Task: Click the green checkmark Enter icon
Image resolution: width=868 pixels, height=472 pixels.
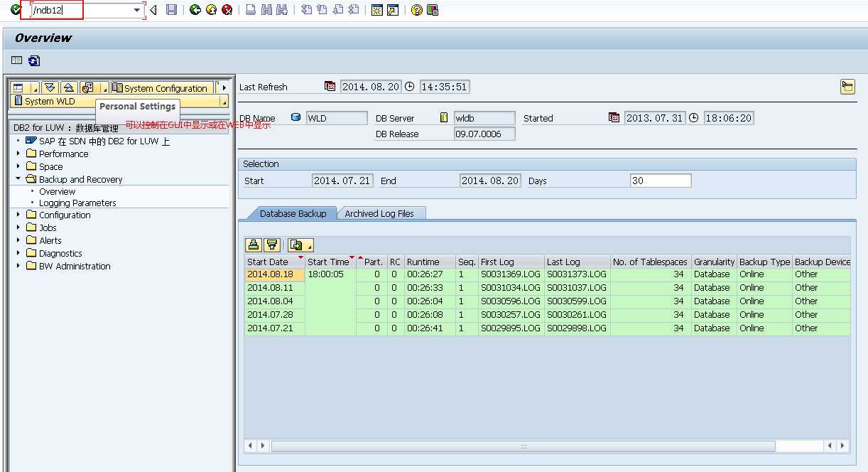Action: 16,10
